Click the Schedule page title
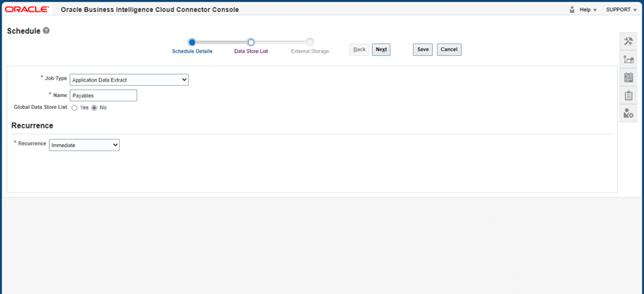This screenshot has height=294, width=644. tap(24, 31)
